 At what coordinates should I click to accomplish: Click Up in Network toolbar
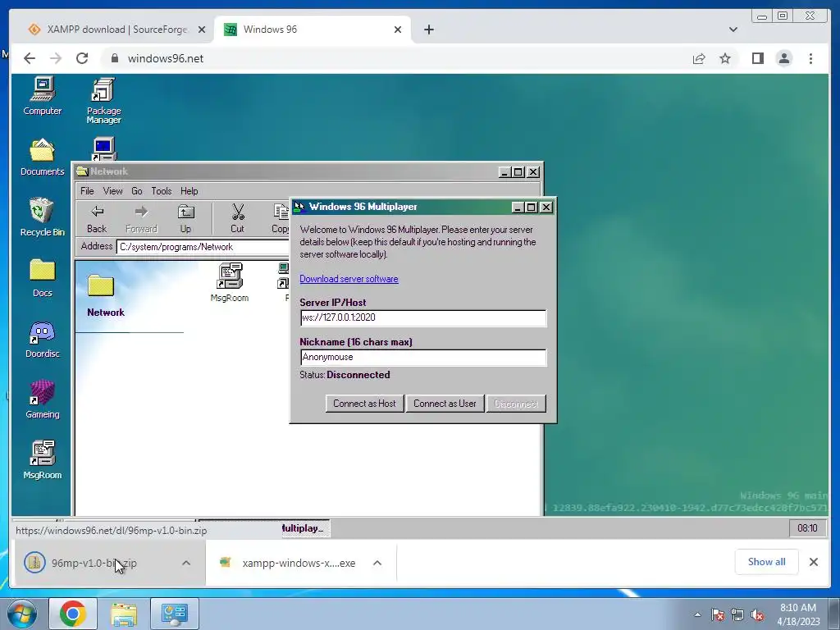click(x=185, y=219)
